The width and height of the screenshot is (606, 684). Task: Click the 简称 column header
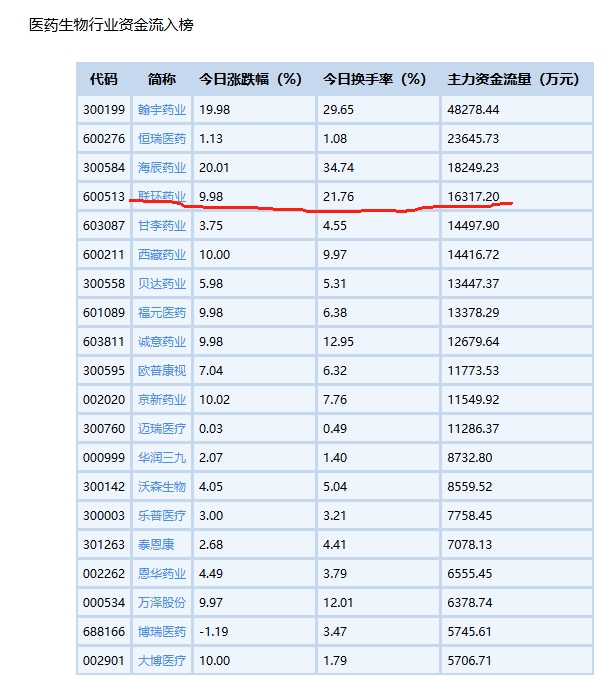(x=162, y=79)
